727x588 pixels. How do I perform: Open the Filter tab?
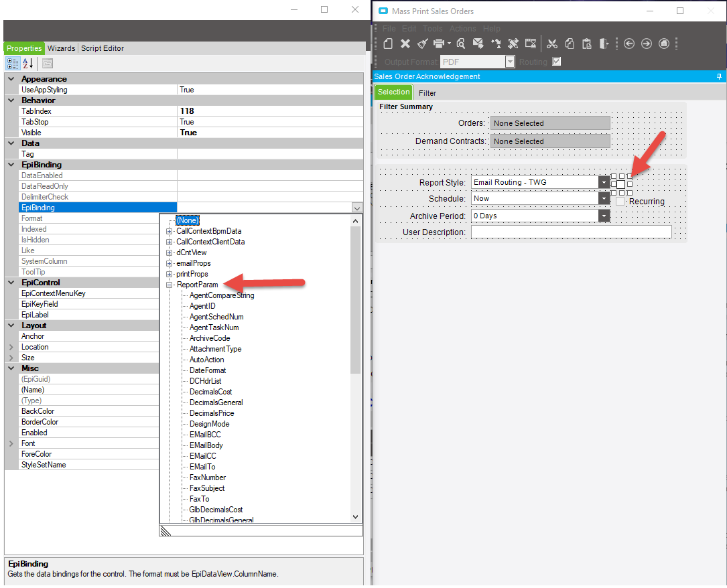tap(427, 93)
